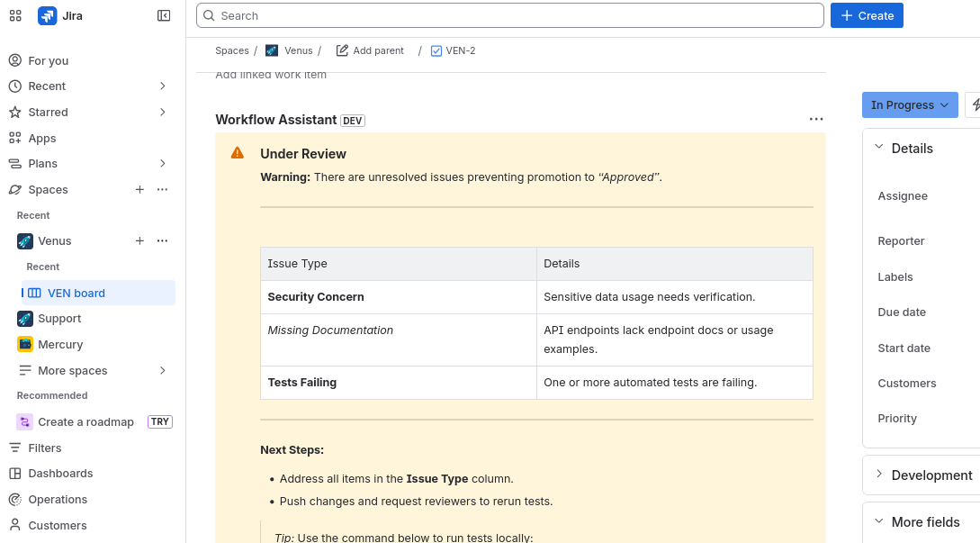The width and height of the screenshot is (980, 543).
Task: Expand More spaces chevron
Action: click(x=163, y=370)
